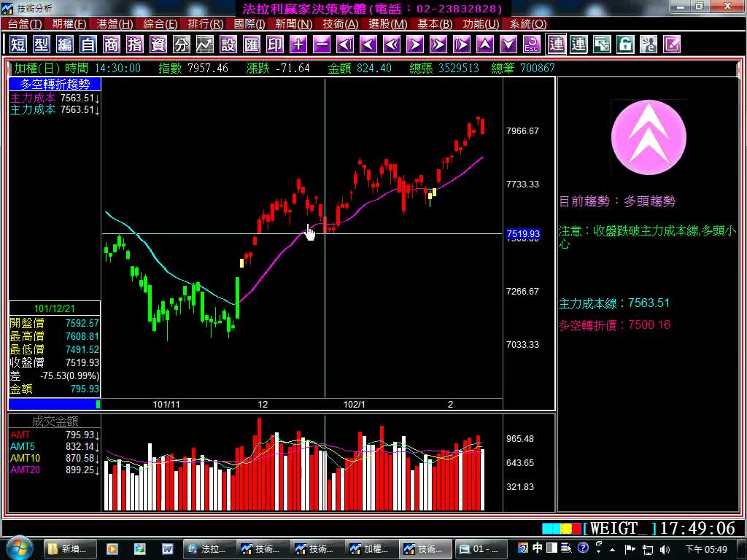The height and width of the screenshot is (560, 747).
Task: Click the up arrow toolbar button
Action: tap(485, 44)
